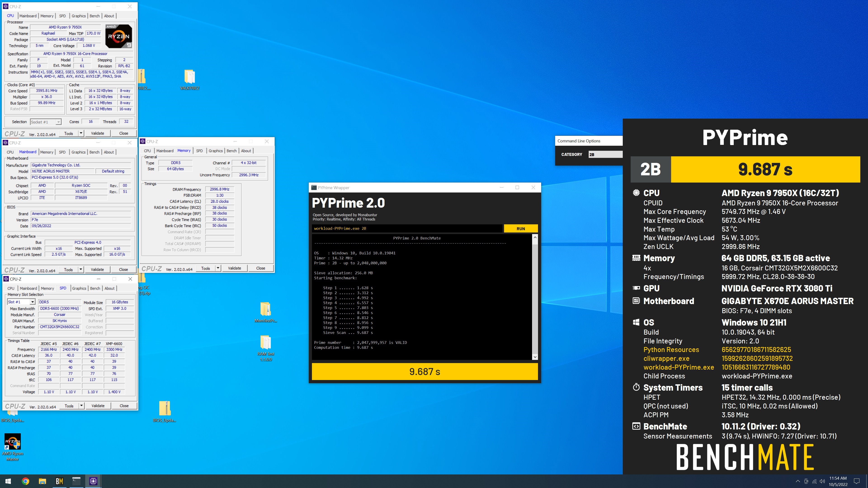Click the workload-PYPrime.exe 2B command field
This screenshot has height=488, width=868.
pos(407,229)
